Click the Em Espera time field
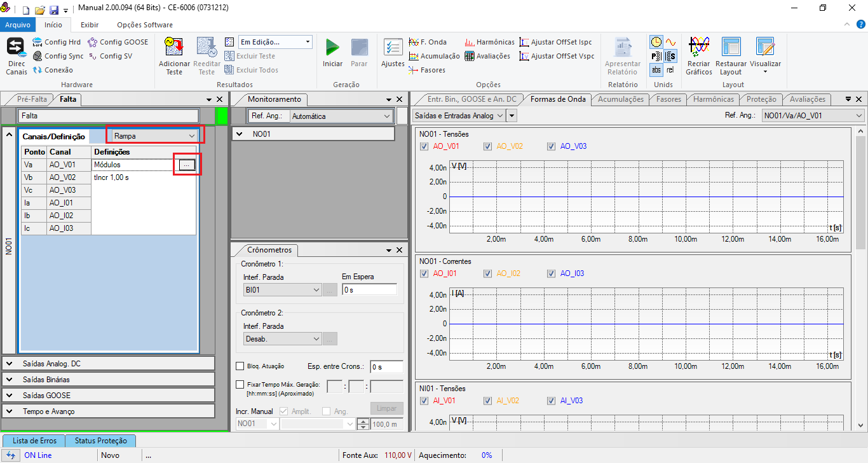 click(x=369, y=289)
